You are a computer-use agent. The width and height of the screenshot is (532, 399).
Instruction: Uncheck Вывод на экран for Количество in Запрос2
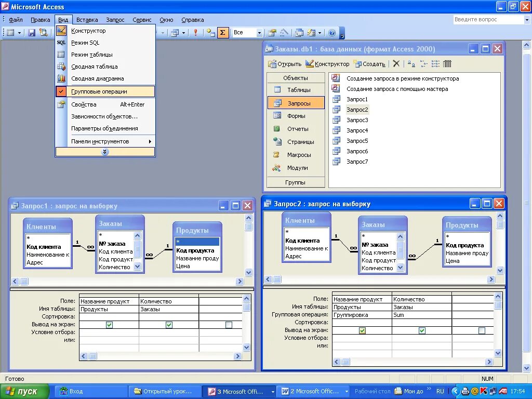[422, 330]
